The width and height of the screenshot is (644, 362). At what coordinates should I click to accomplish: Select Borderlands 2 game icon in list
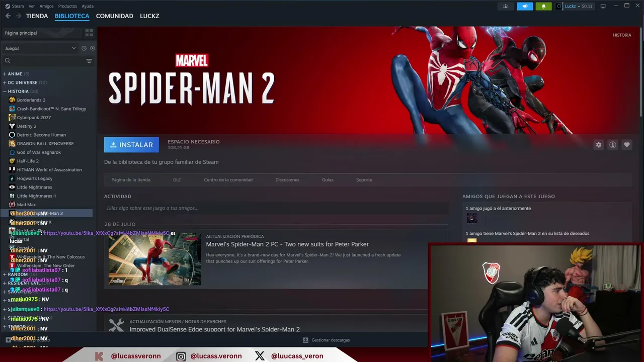12,100
